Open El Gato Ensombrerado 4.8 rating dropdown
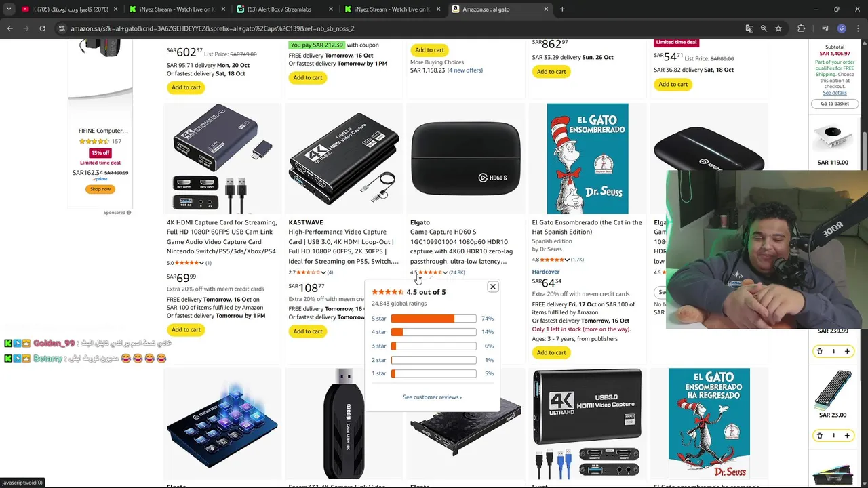This screenshot has width=868, height=488. [567, 260]
